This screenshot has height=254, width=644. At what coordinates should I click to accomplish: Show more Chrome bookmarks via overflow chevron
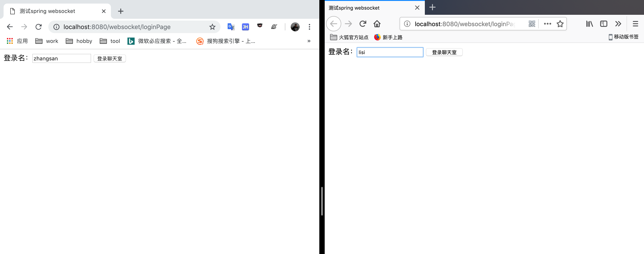pos(309,41)
